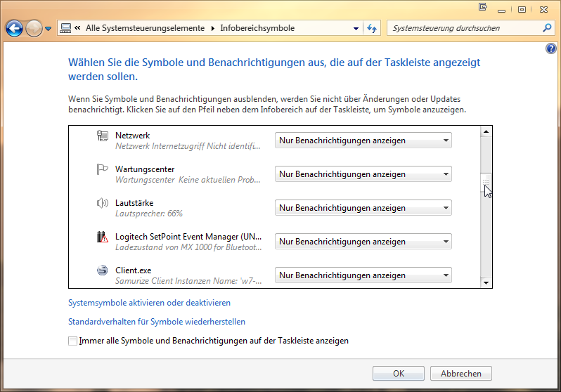Open the help question mark icon
The image size is (561, 392).
click(x=551, y=48)
